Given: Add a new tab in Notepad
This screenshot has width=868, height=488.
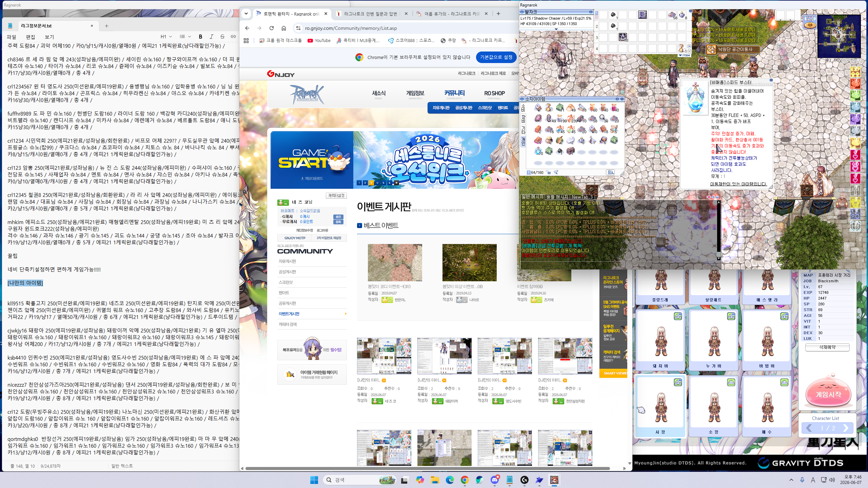Looking at the screenshot, I should (x=106, y=26).
